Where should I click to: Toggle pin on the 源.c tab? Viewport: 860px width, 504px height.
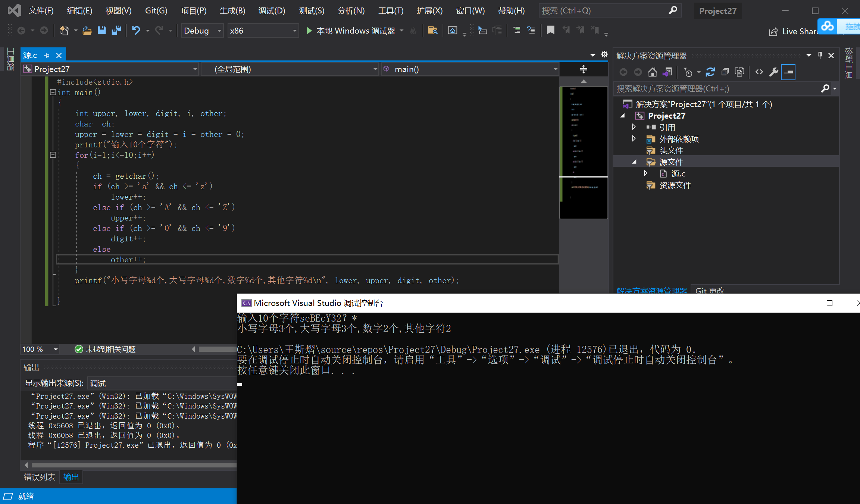click(47, 56)
